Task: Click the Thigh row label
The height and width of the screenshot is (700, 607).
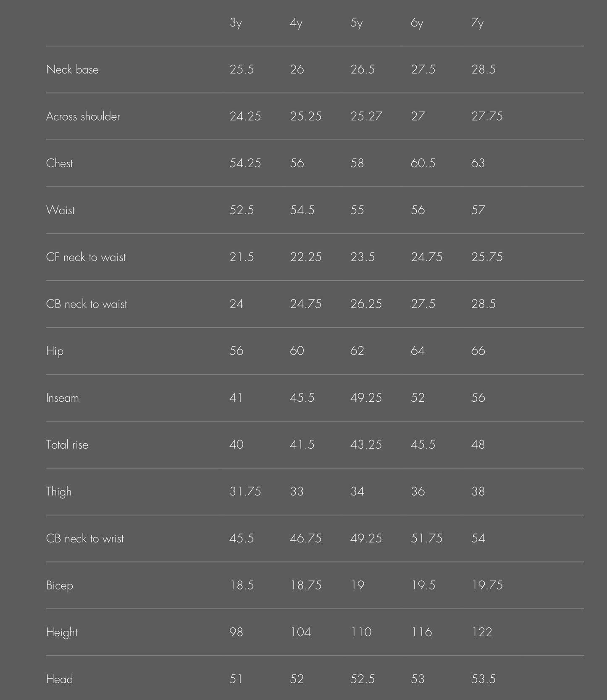Action: tap(59, 492)
